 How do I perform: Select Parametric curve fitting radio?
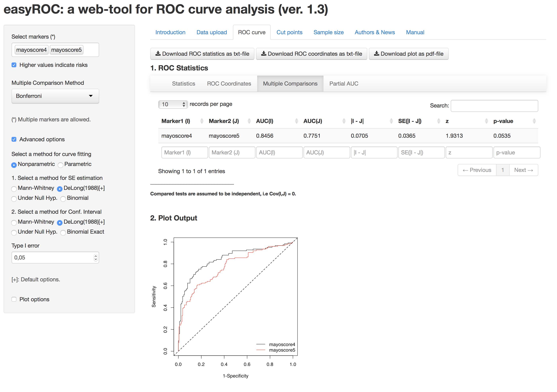point(61,165)
